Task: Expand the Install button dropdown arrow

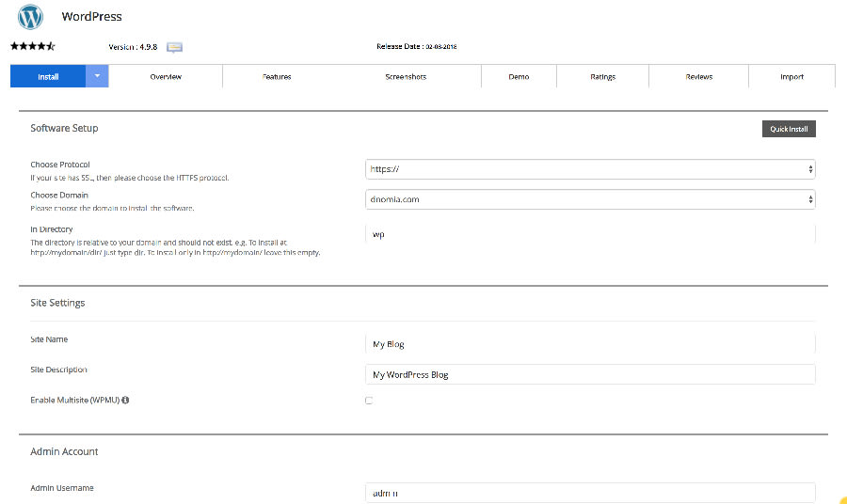Action: click(x=97, y=76)
